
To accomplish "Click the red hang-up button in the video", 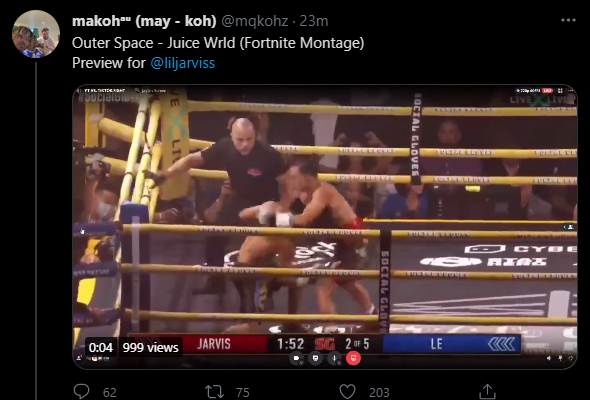I will point(353,358).
